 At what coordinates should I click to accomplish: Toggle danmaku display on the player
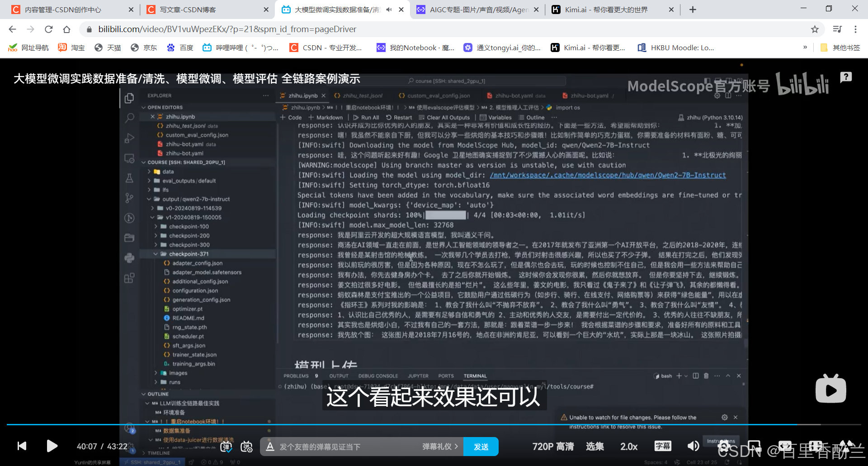pos(226,447)
